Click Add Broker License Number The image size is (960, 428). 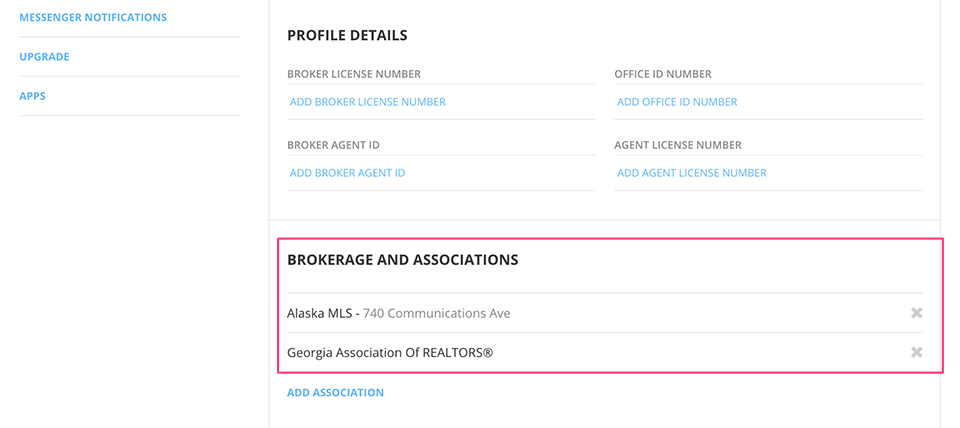coord(367,102)
